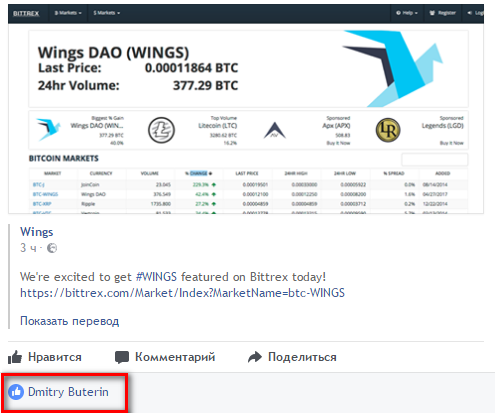Select Ripple currency cell
Screen dimensions: 495x413
click(x=88, y=204)
